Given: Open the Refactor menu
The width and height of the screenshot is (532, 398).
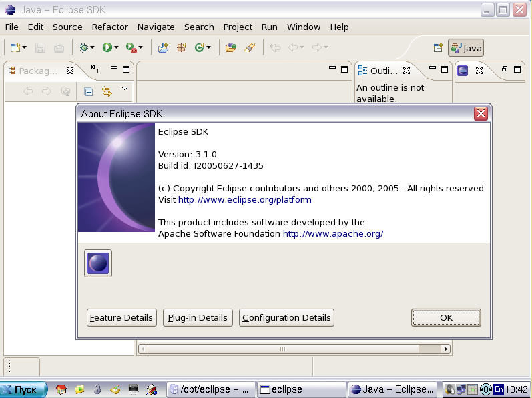Looking at the screenshot, I should point(110,27).
